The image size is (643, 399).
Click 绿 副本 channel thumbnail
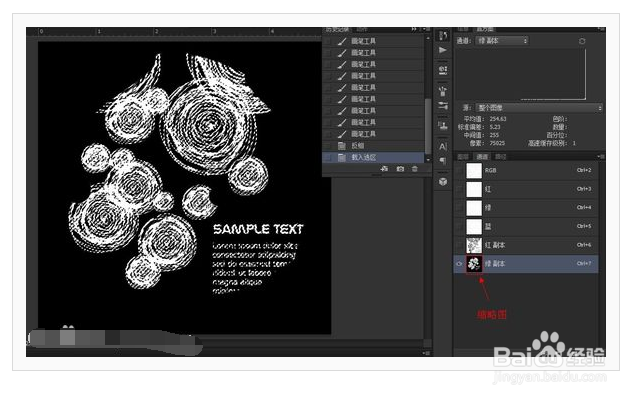click(x=474, y=264)
